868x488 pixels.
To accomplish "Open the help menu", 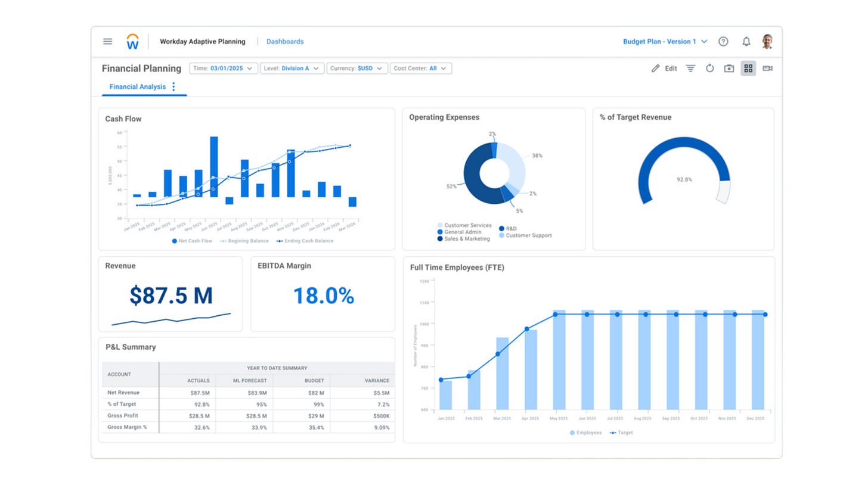I will pos(723,41).
